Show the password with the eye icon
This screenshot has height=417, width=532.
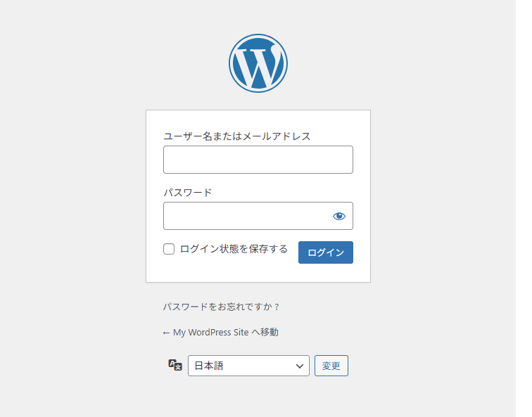tap(339, 216)
